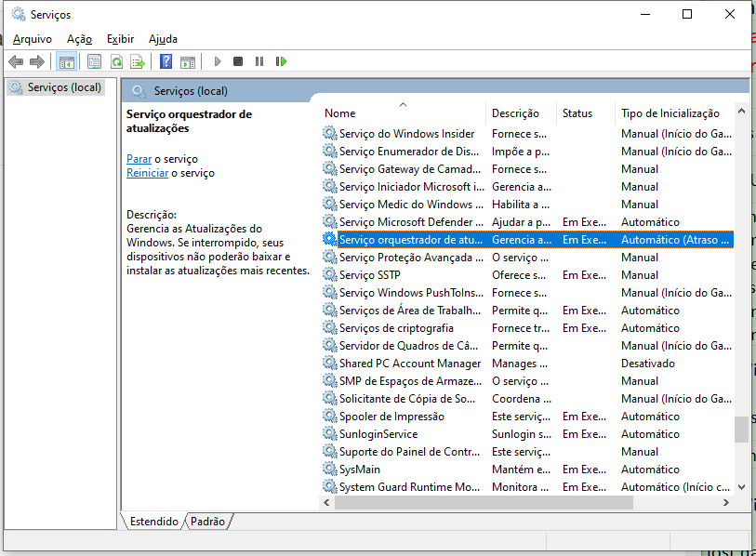Stop the service using the square toolbar icon
The height and width of the screenshot is (556, 756).
click(x=236, y=61)
